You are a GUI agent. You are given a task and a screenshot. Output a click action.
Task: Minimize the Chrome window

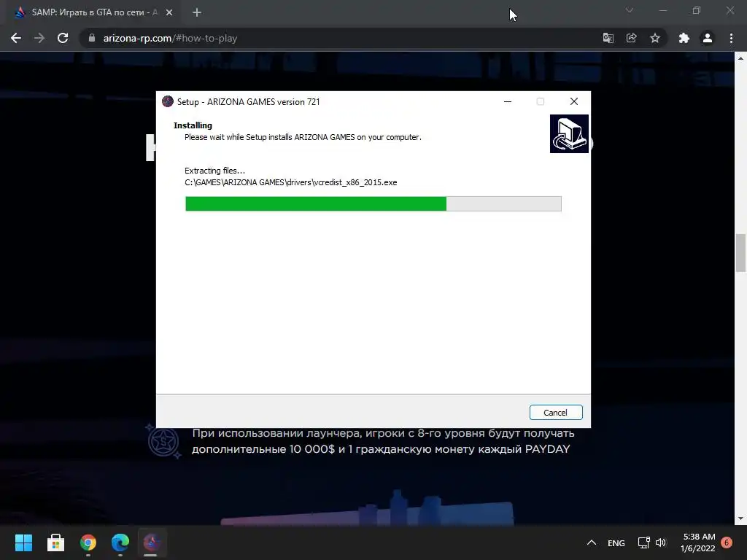662,10
